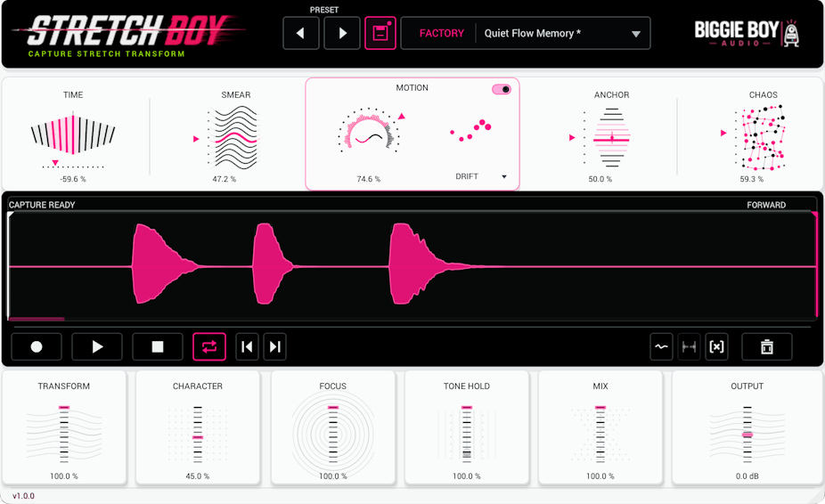Stop playback with the stop button

pyautogui.click(x=158, y=346)
